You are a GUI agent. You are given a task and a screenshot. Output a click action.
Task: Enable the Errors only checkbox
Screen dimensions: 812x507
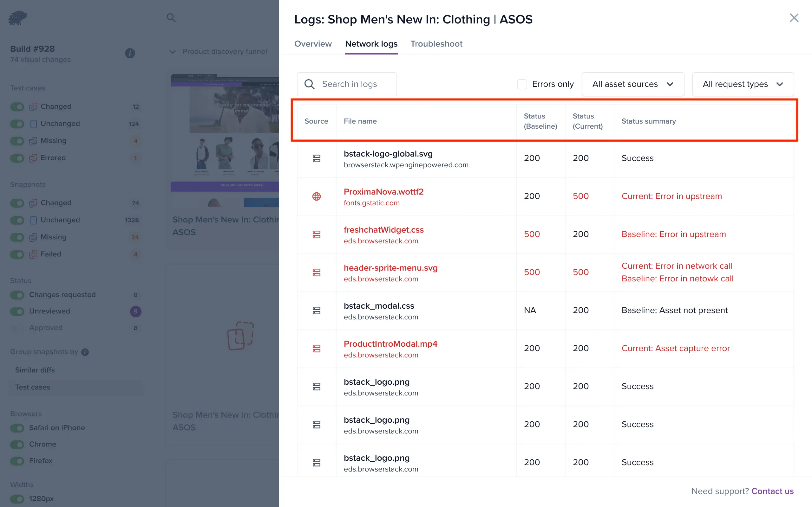coord(522,84)
